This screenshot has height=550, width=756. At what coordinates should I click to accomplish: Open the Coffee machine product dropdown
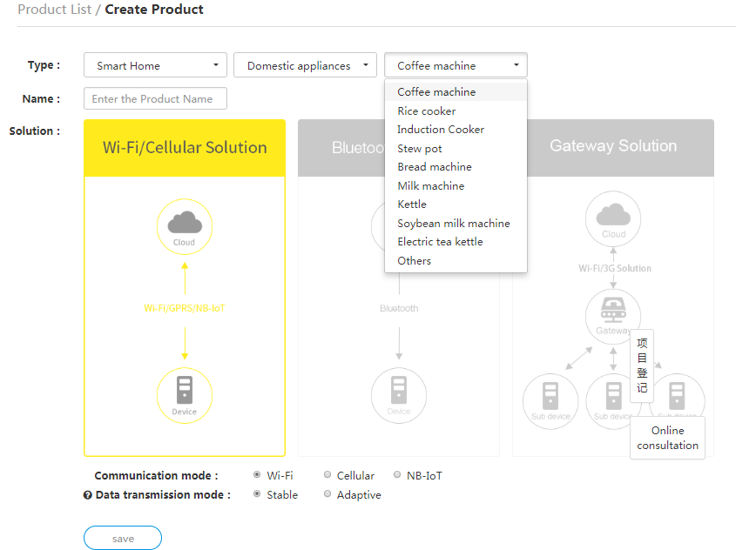[456, 65]
